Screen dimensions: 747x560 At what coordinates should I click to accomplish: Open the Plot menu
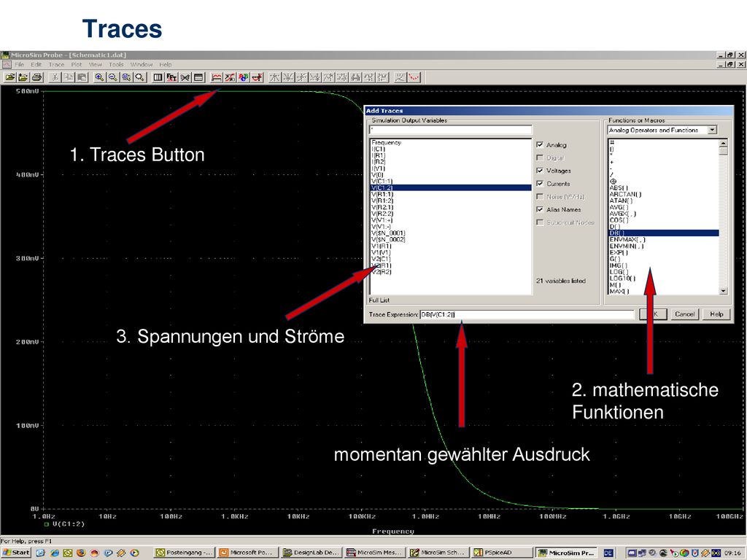coord(76,64)
